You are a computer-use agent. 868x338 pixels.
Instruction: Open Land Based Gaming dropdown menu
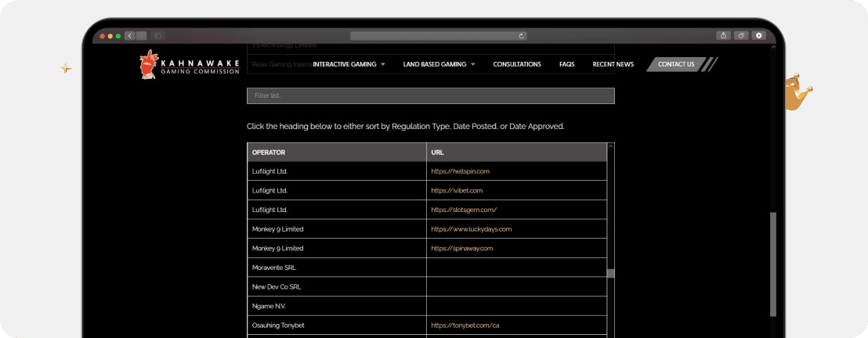click(439, 64)
